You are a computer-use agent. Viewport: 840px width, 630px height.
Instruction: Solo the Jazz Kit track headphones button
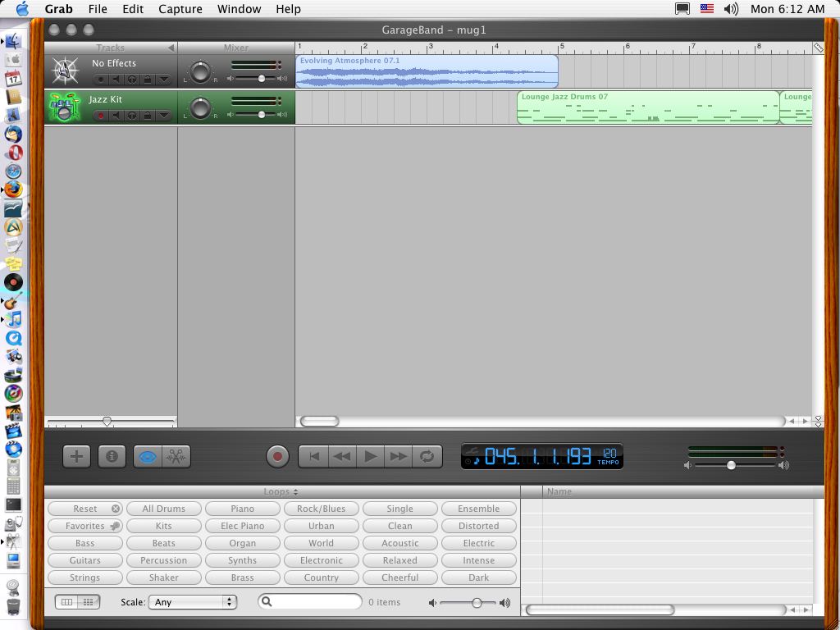click(x=132, y=115)
